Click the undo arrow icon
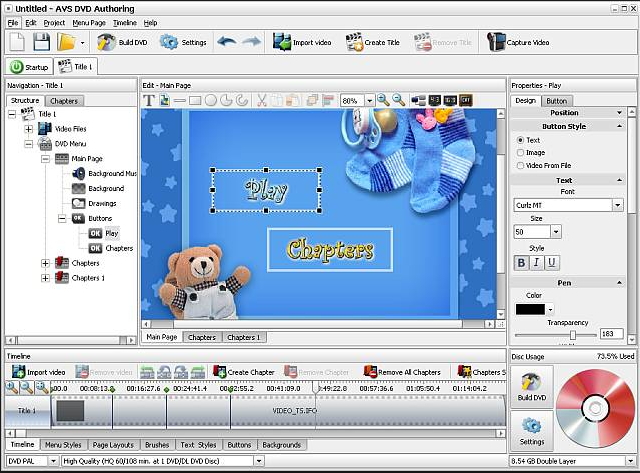This screenshot has width=640, height=473. 227,42
